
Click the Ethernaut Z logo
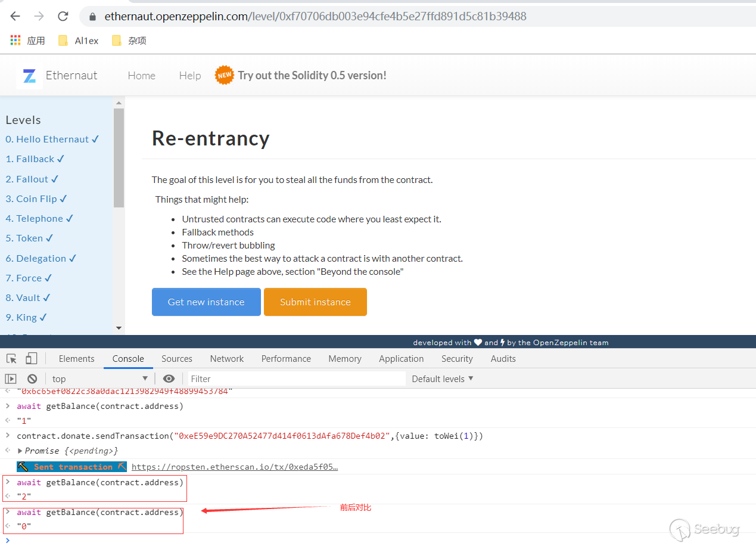29,76
